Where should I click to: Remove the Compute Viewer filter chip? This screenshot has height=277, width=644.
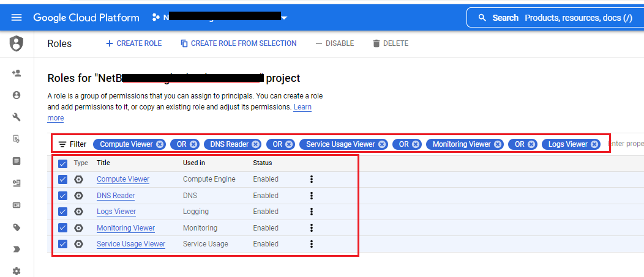click(x=160, y=144)
